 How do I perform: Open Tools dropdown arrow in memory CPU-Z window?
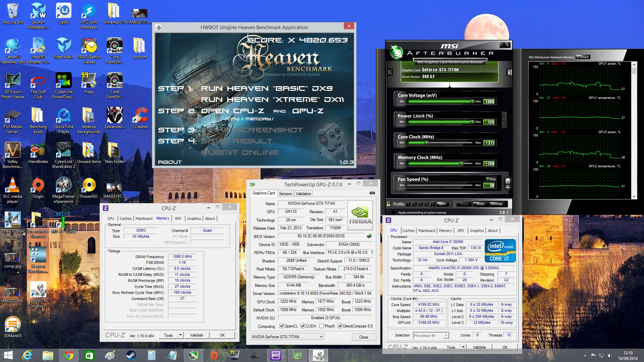click(x=180, y=335)
